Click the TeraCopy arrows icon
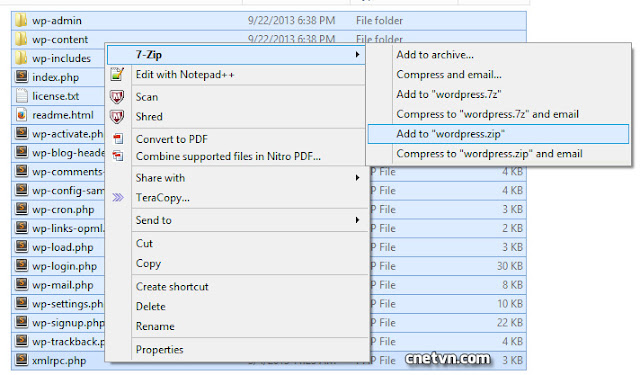The height and width of the screenshot is (375, 640). 118,198
